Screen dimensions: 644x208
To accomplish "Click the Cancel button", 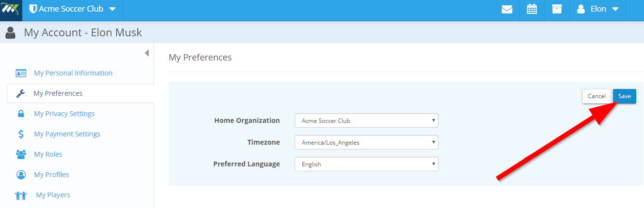I will click(597, 96).
